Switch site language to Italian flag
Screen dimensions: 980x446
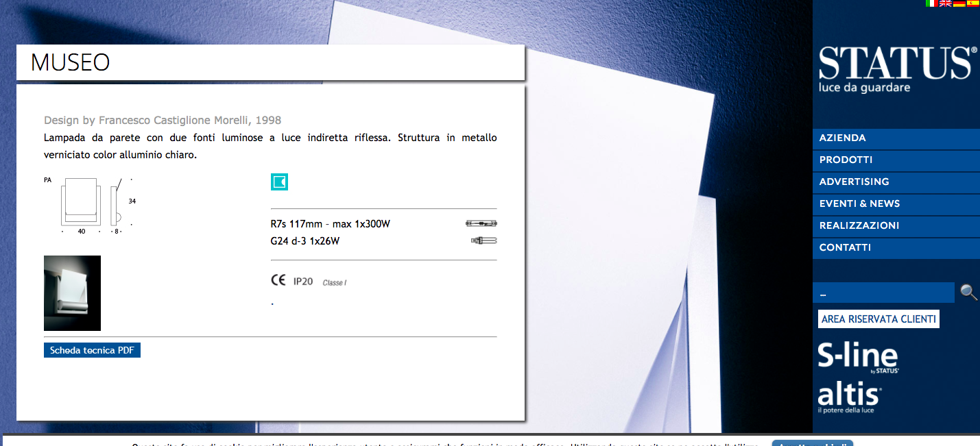pyautogui.click(x=932, y=3)
